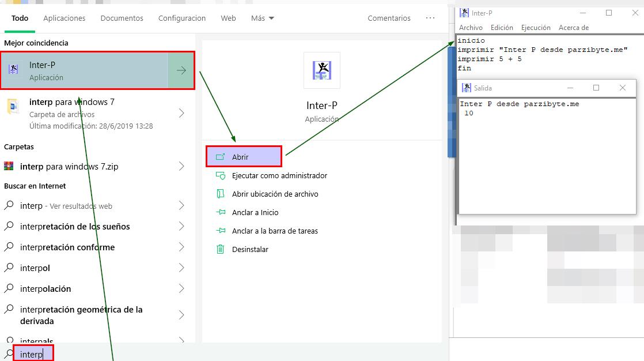Screen dimensions: 644x361
Task: Click the Inter-P window title bar icon
Action: (x=464, y=13)
